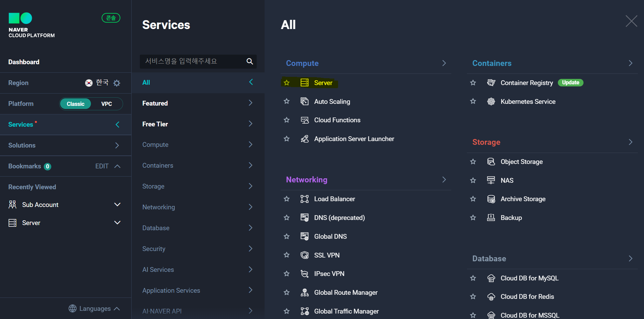Click the Cloud DB for Redis icon
This screenshot has height=319, width=644.
pos(491,297)
